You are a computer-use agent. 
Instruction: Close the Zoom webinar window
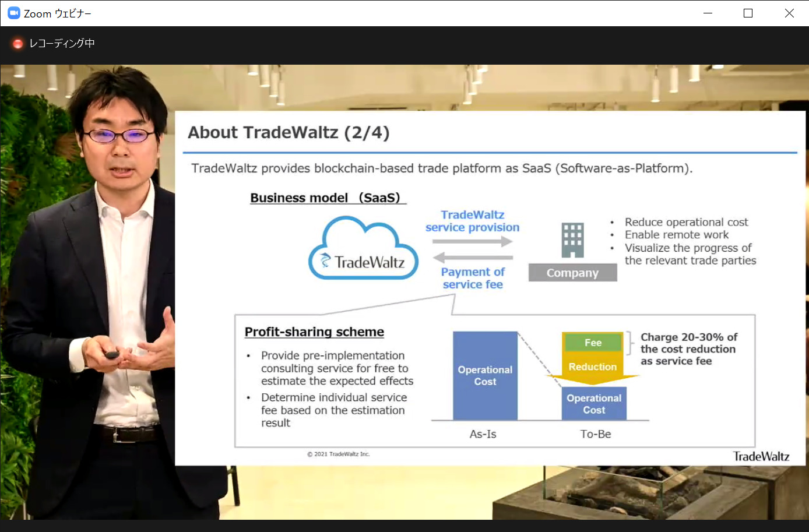pyautogui.click(x=789, y=13)
